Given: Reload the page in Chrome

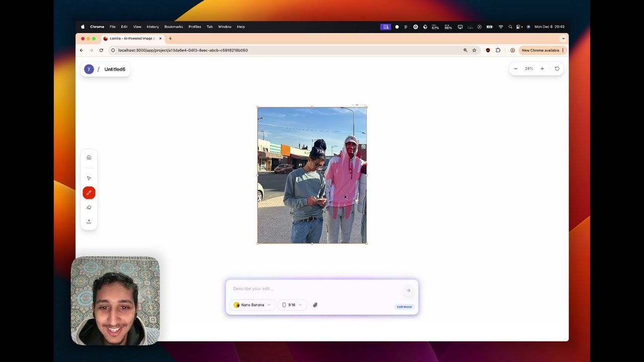Looking at the screenshot, I should (x=101, y=50).
